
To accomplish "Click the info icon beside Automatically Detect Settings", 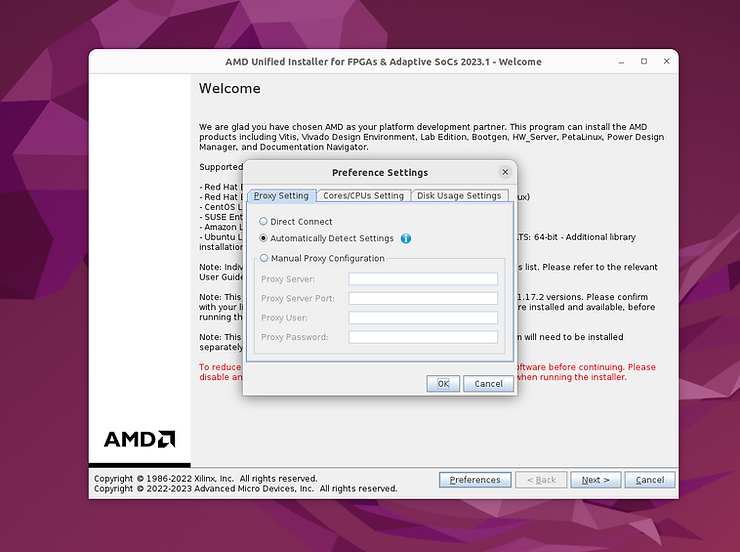I will pyautogui.click(x=406, y=238).
